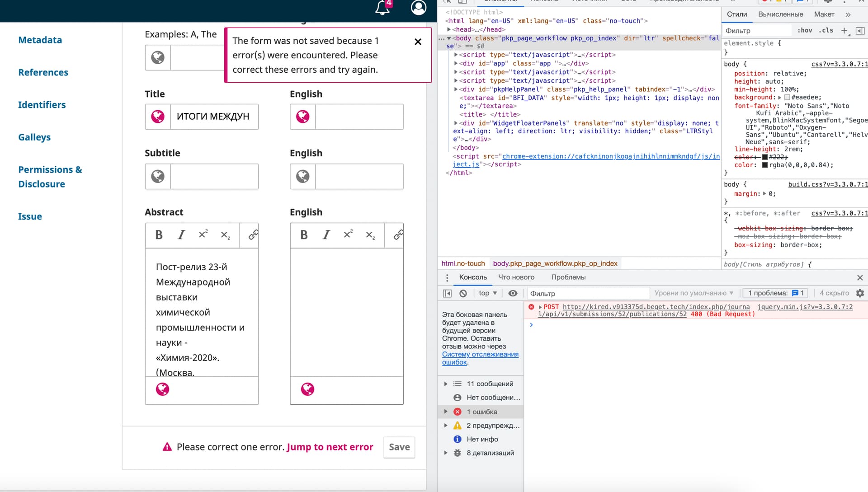
Task: Click the Jump to next error link
Action: pos(330,447)
